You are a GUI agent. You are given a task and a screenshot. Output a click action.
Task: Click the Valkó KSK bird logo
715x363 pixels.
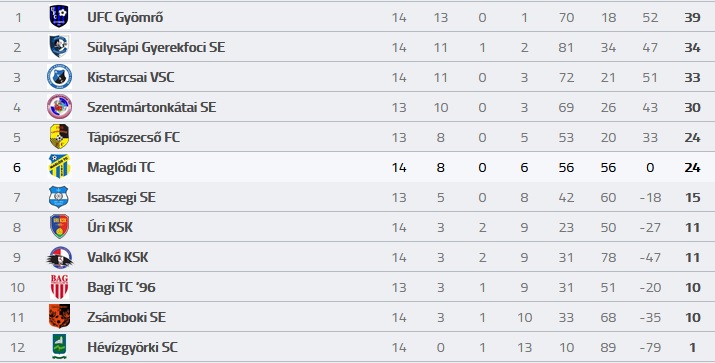(x=60, y=257)
